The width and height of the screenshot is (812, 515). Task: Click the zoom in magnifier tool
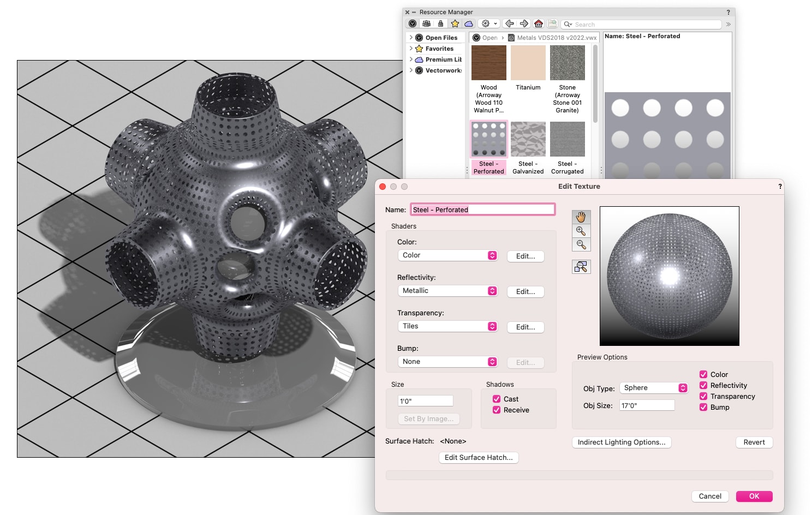coord(581,231)
